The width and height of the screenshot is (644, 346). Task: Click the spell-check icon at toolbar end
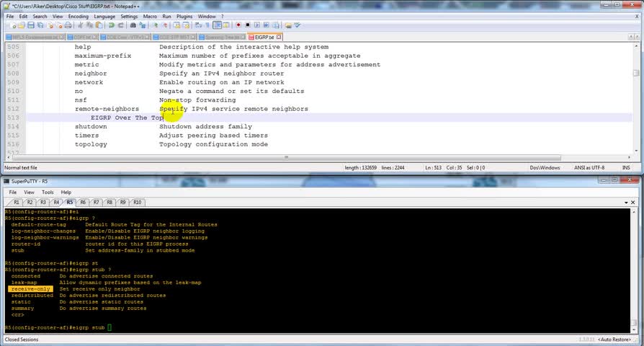point(298,25)
